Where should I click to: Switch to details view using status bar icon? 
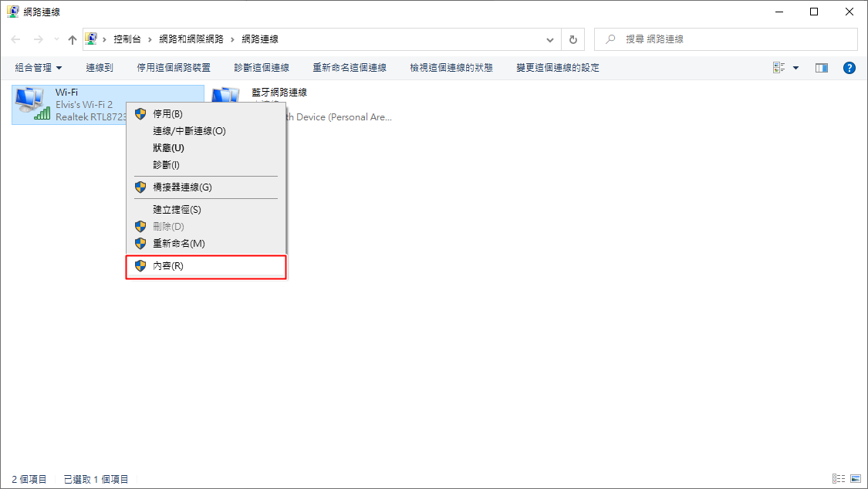[x=837, y=479]
